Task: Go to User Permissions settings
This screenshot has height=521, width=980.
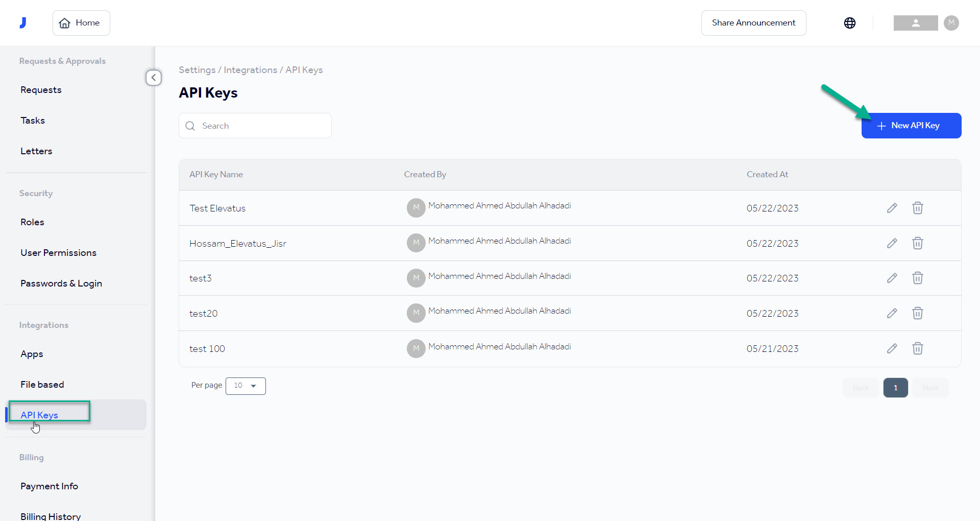Action: (58, 253)
